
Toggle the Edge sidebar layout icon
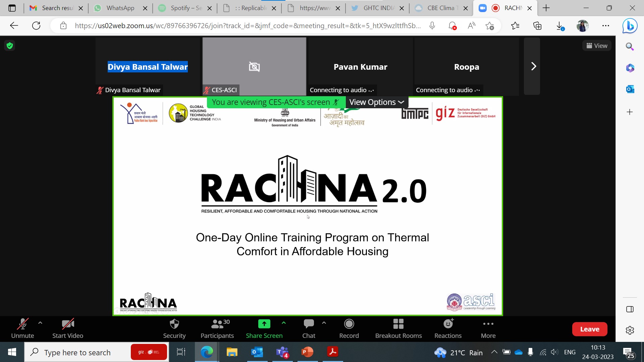630,309
